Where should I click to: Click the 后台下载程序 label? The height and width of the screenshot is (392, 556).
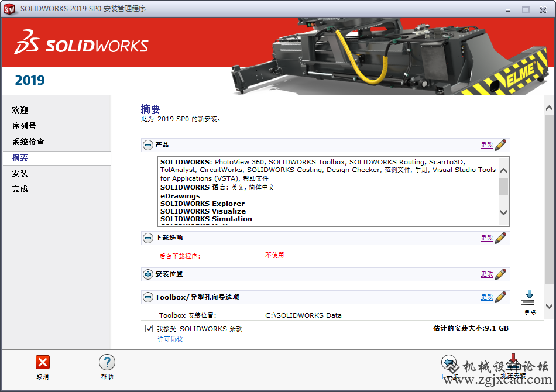[x=180, y=256]
